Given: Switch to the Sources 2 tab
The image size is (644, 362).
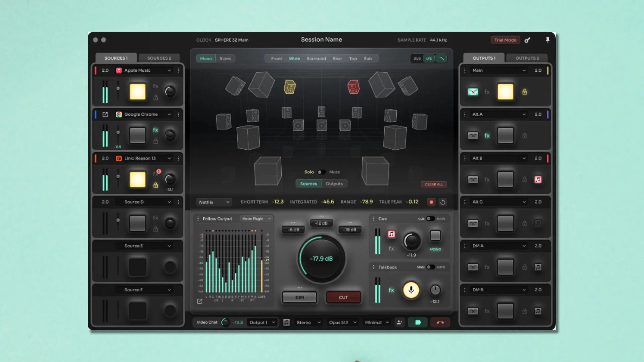Looking at the screenshot, I should click(x=159, y=58).
